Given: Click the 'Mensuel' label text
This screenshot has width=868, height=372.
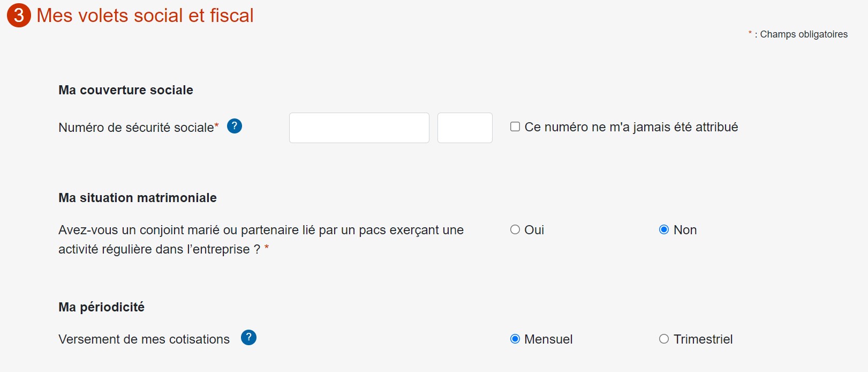Looking at the screenshot, I should tap(548, 339).
